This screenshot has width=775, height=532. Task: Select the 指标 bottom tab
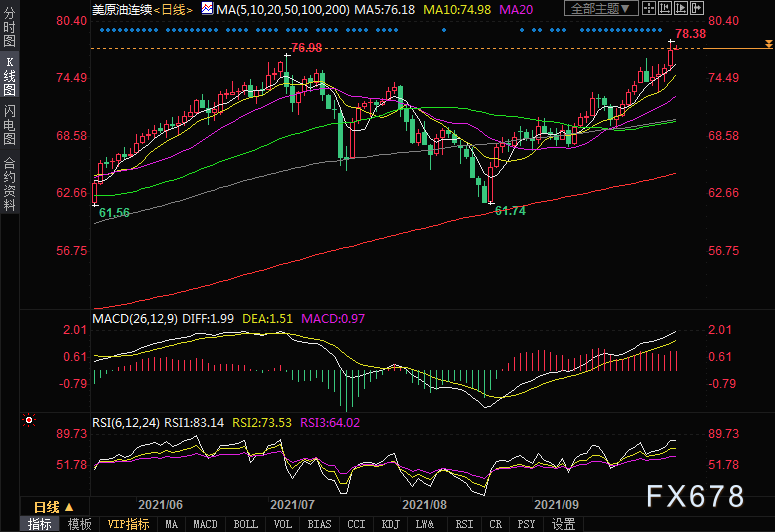[x=40, y=524]
